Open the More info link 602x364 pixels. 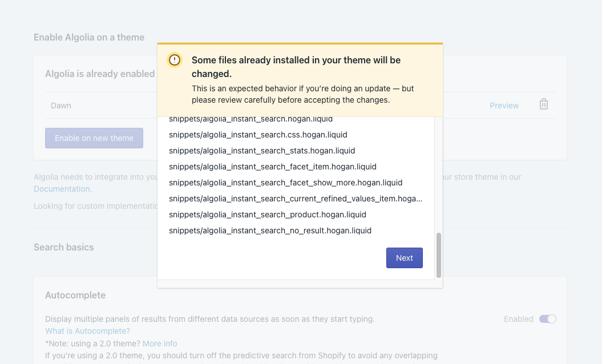click(160, 343)
